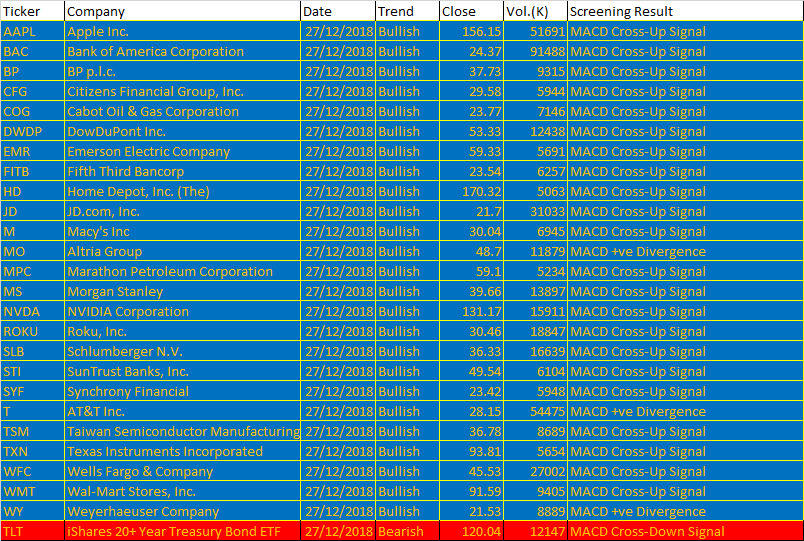804x541 pixels.
Task: Select the close value 131.17
Action: 471,311
